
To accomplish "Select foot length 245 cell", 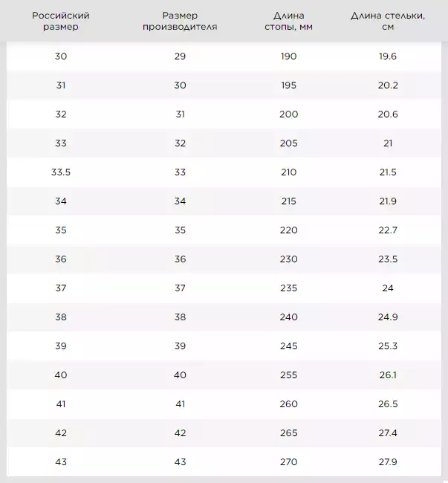I will 289,346.
